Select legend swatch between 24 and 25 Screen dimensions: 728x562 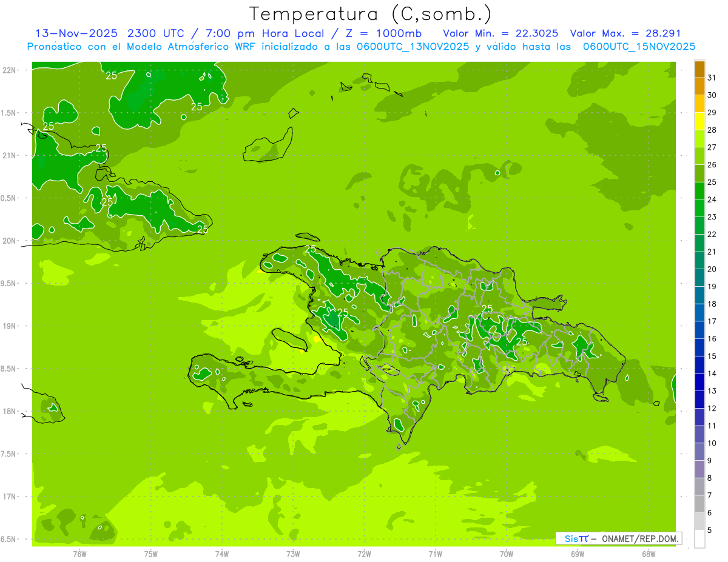coord(699,191)
